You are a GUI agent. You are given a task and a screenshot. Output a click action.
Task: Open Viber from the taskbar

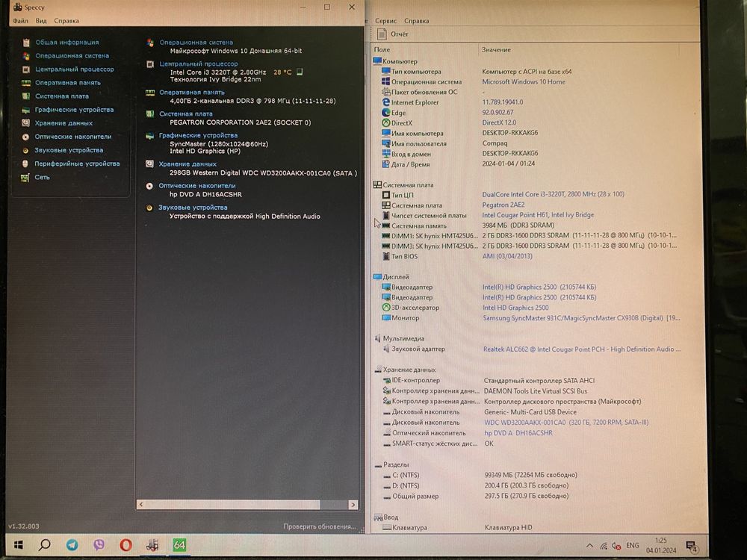(99, 544)
